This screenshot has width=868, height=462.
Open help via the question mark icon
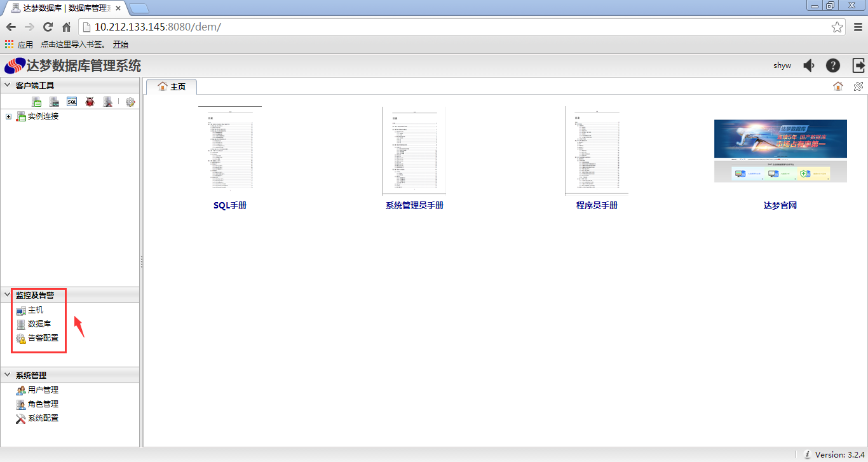833,65
